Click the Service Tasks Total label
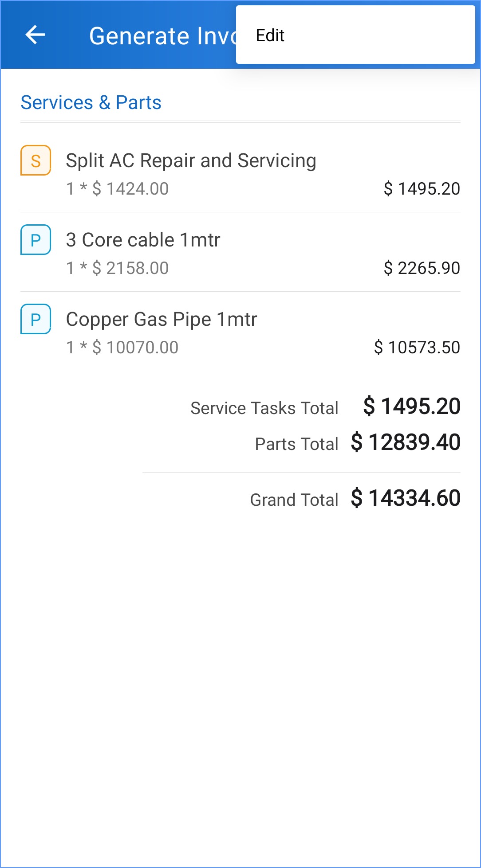Screen dimensions: 481x868 point(264,408)
